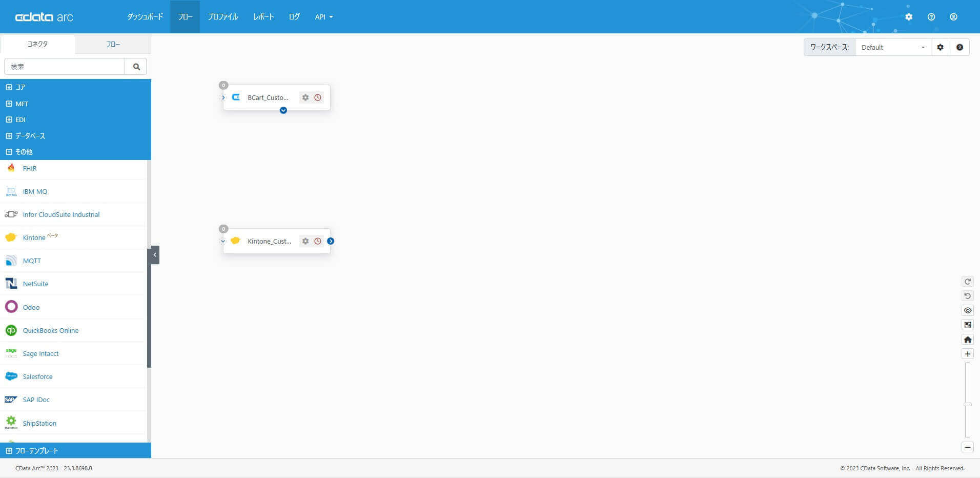The image size is (980, 478).
Task: Click BCart_Custo connector schedule clock icon
Action: [318, 97]
